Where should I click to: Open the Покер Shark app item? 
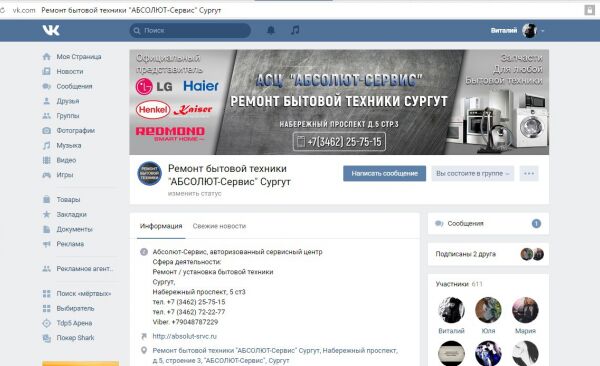[x=68, y=338]
